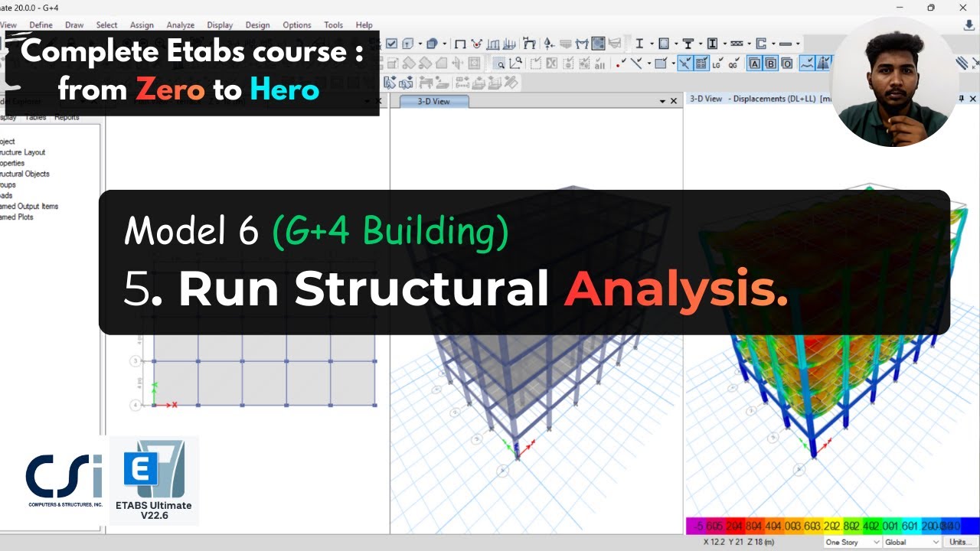Click the download arrow icon at top right

pos(969,24)
